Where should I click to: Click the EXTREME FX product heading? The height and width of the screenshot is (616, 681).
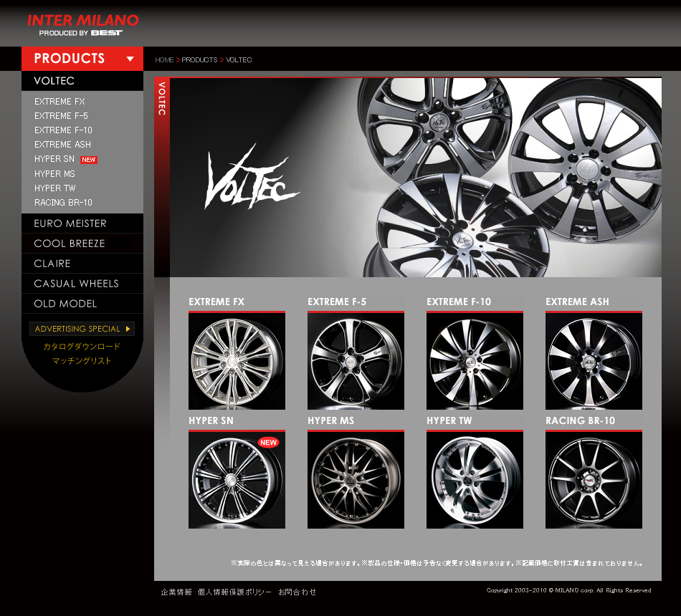point(216,302)
